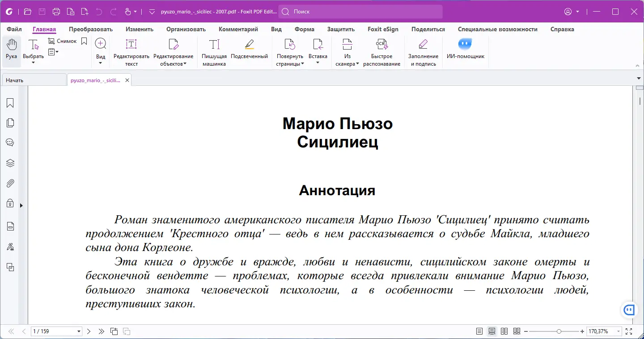Go to the next page arrow
Screen dimensions: 644x339
coord(89,331)
